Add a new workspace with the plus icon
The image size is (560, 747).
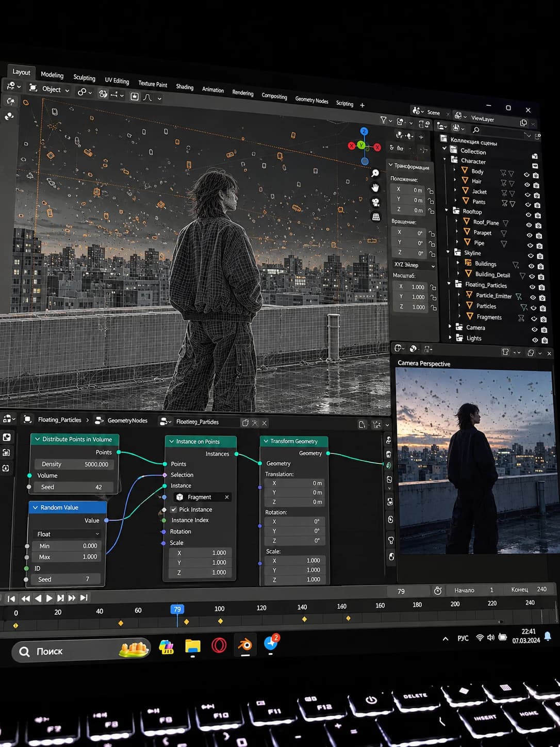coord(362,105)
